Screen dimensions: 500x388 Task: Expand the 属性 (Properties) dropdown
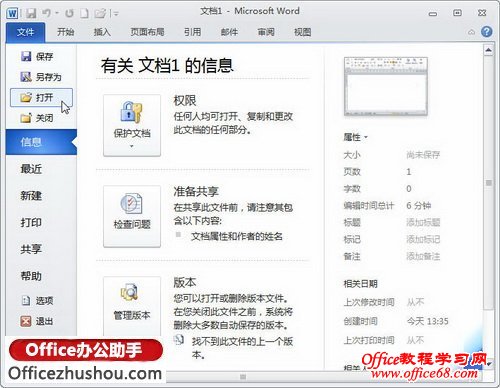coord(355,137)
